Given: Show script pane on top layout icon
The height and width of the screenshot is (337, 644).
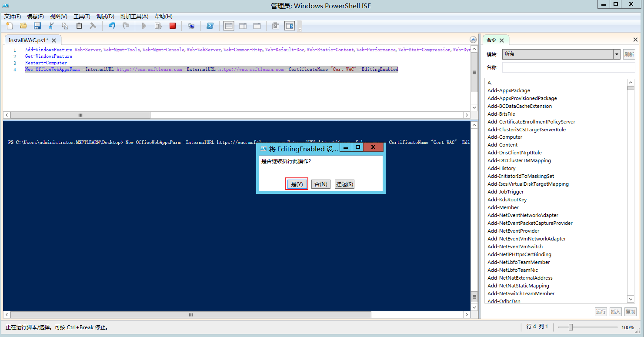Looking at the screenshot, I should pyautogui.click(x=229, y=26).
